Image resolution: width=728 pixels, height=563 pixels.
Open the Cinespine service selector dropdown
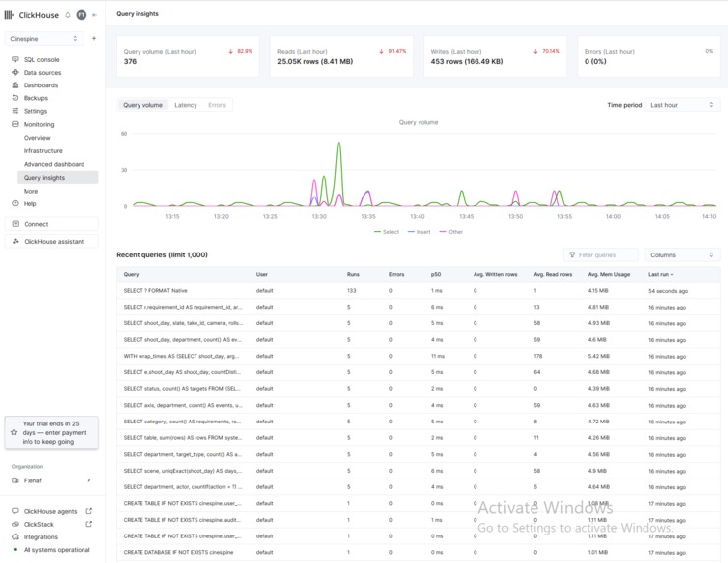44,39
